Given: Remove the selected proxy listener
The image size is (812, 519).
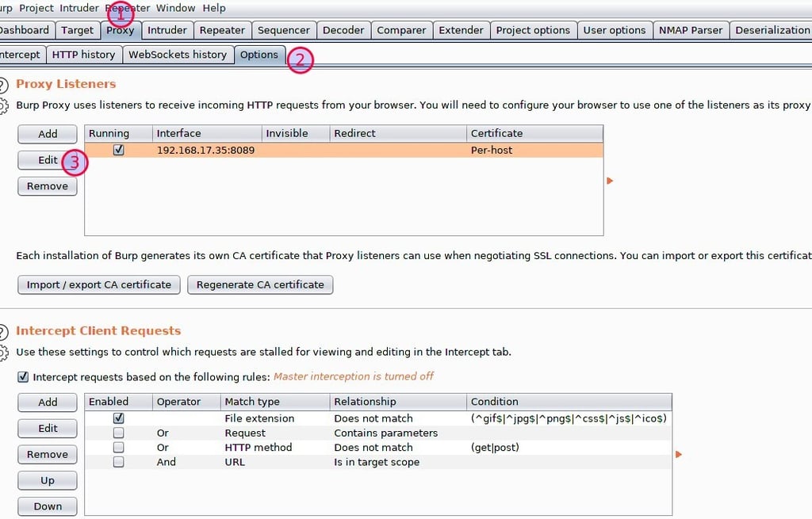Looking at the screenshot, I should click(x=47, y=186).
